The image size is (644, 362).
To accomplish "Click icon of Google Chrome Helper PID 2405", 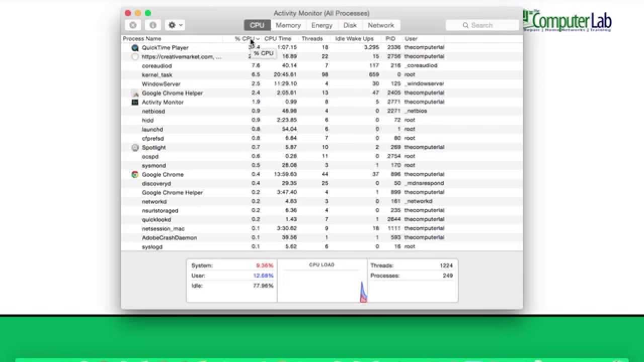I will coord(135,93).
